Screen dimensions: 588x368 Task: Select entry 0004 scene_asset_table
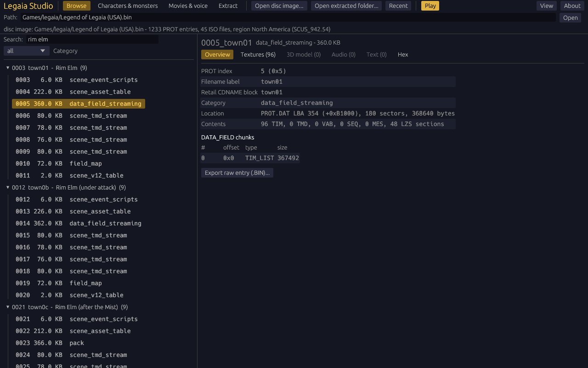click(73, 92)
